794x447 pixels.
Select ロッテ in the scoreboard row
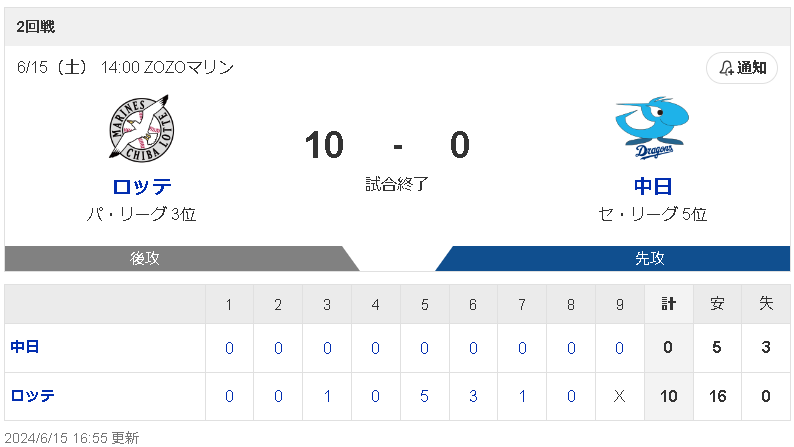point(33,396)
